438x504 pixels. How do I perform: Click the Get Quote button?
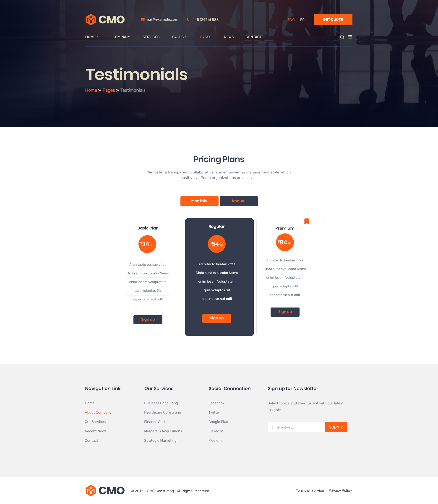coord(333,19)
